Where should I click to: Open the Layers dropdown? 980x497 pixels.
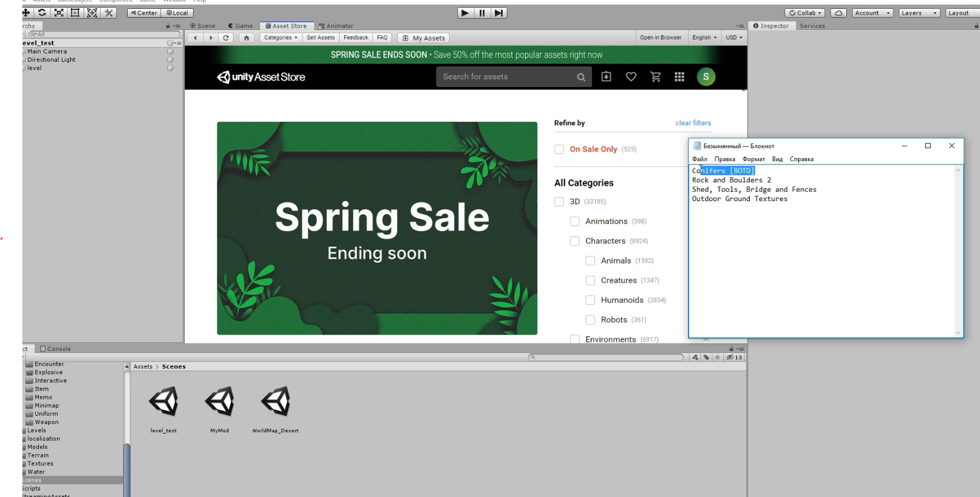(919, 13)
